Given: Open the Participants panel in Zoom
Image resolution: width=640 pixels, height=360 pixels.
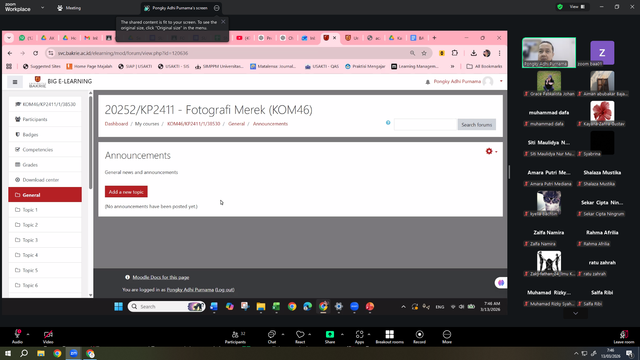Looking at the screenshot, I should pos(236,337).
